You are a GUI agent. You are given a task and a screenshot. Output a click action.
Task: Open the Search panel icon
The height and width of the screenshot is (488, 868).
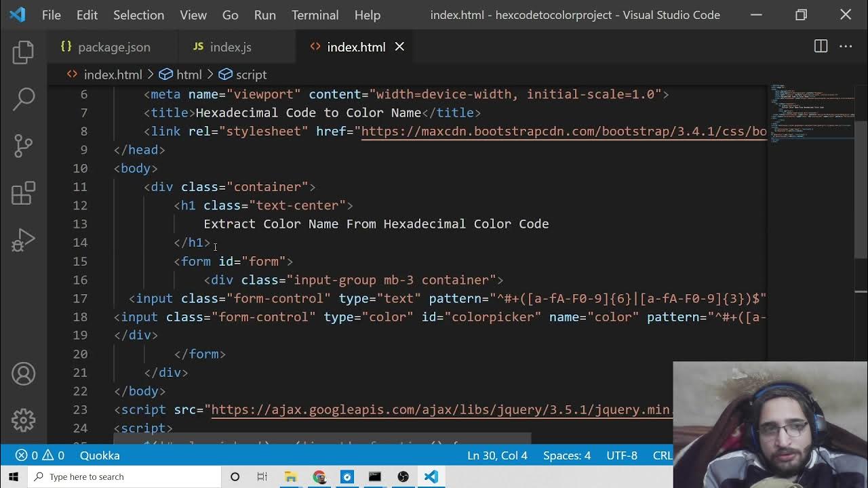click(x=23, y=99)
